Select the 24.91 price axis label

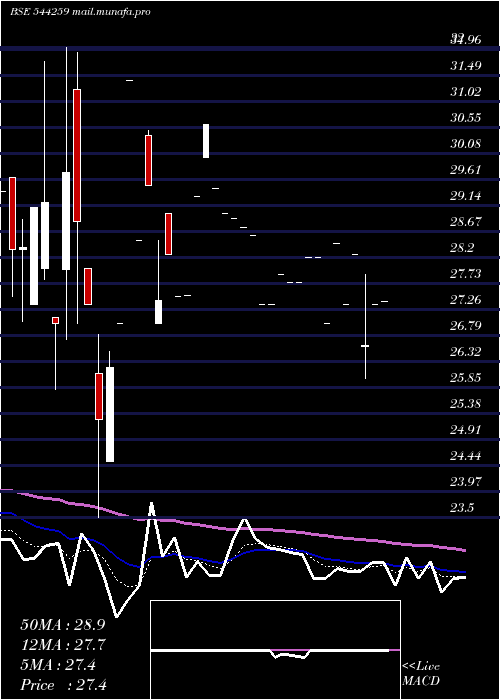pos(466,429)
